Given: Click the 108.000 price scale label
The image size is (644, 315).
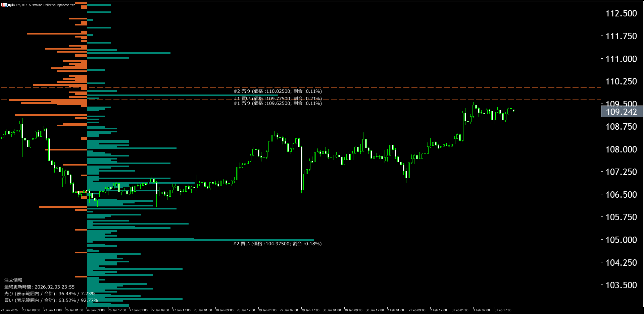Looking at the screenshot, I should pos(621,149).
